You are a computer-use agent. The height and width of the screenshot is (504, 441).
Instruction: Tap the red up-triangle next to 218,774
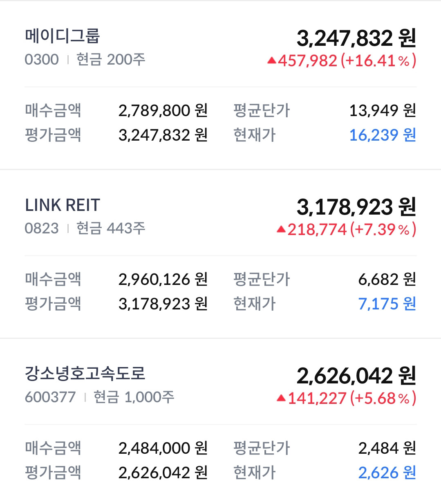coord(281,229)
